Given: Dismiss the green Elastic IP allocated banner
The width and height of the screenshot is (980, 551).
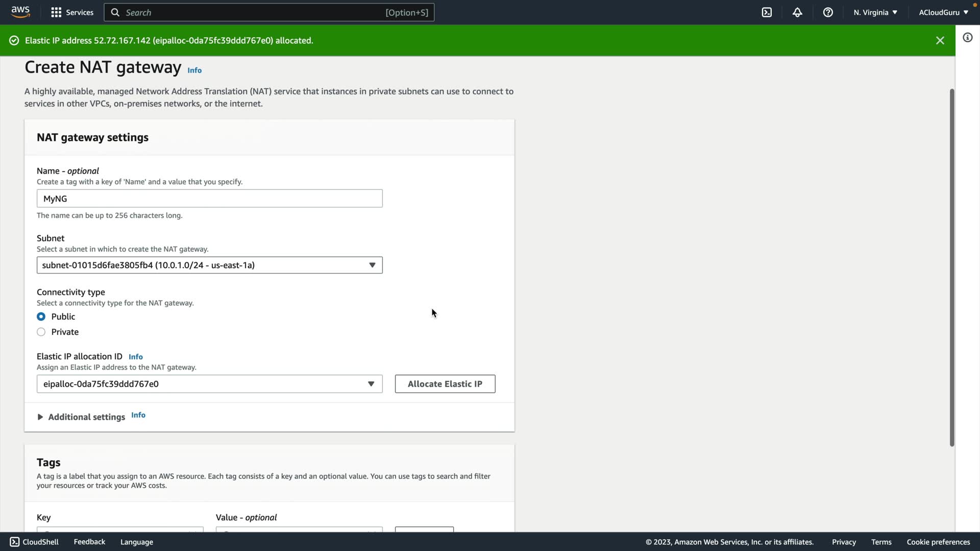Looking at the screenshot, I should point(940,40).
